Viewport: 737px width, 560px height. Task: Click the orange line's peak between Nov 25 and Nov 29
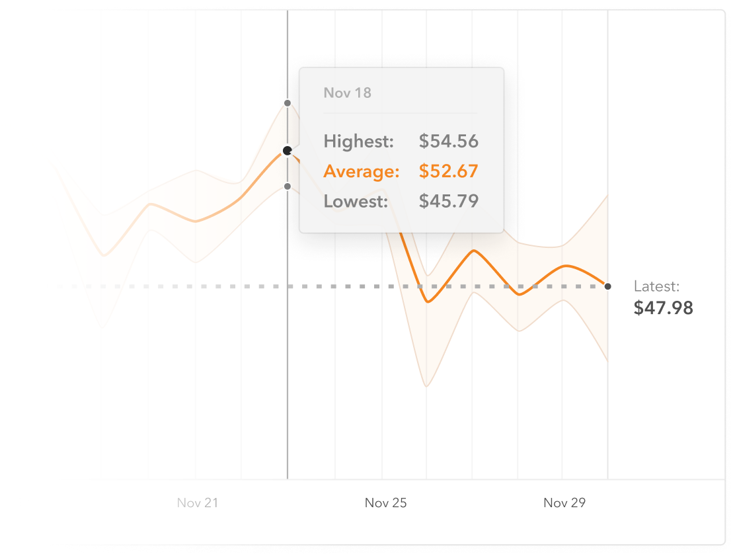473,251
